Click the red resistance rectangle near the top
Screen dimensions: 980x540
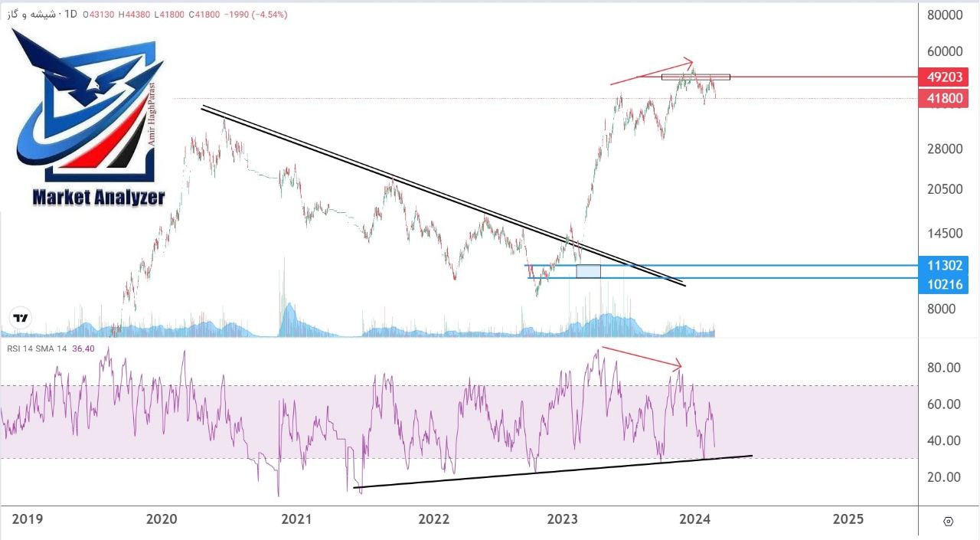695,77
